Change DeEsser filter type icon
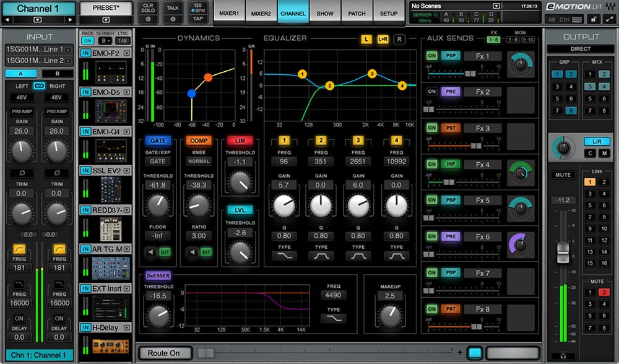Image resolution: width=619 pixels, height=364 pixels. [x=334, y=318]
